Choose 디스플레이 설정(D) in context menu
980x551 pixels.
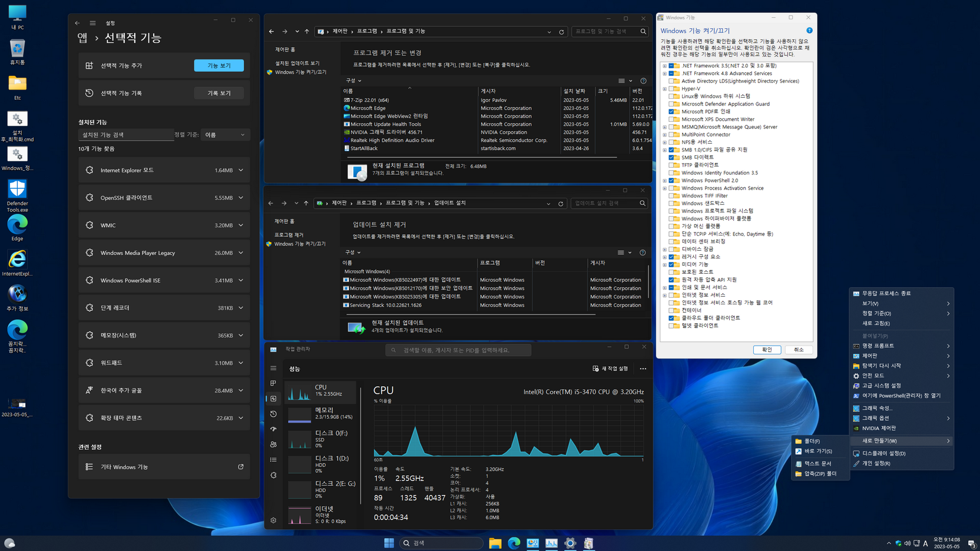[901, 453]
